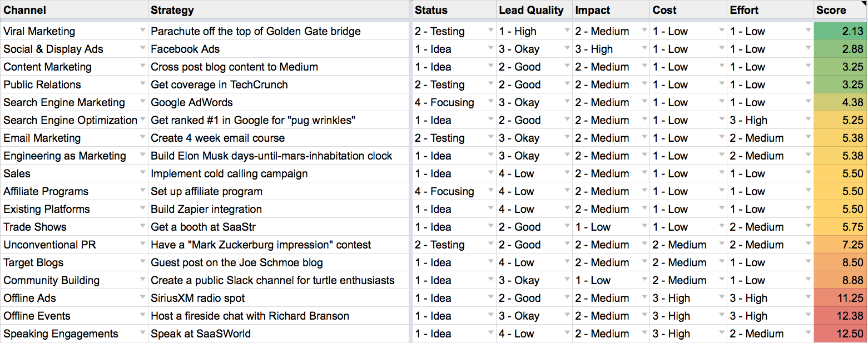
Task: Select the red 12.50 score cell
Action: point(840,334)
